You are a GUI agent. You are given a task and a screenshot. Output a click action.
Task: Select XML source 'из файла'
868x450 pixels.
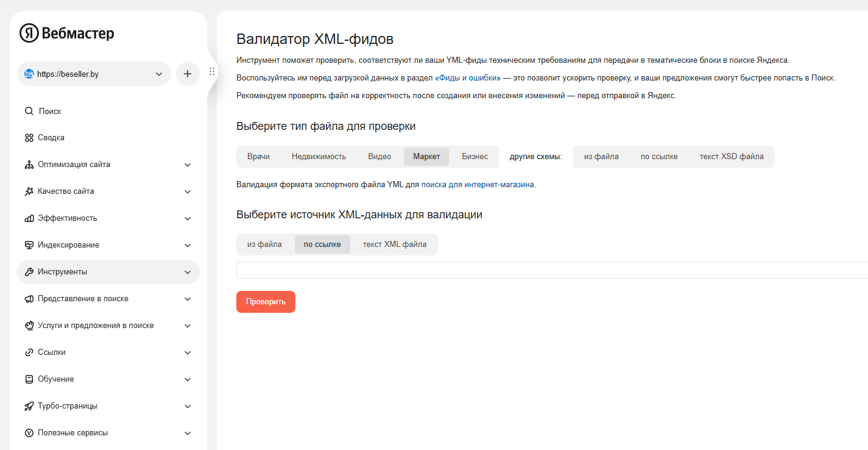tap(264, 245)
